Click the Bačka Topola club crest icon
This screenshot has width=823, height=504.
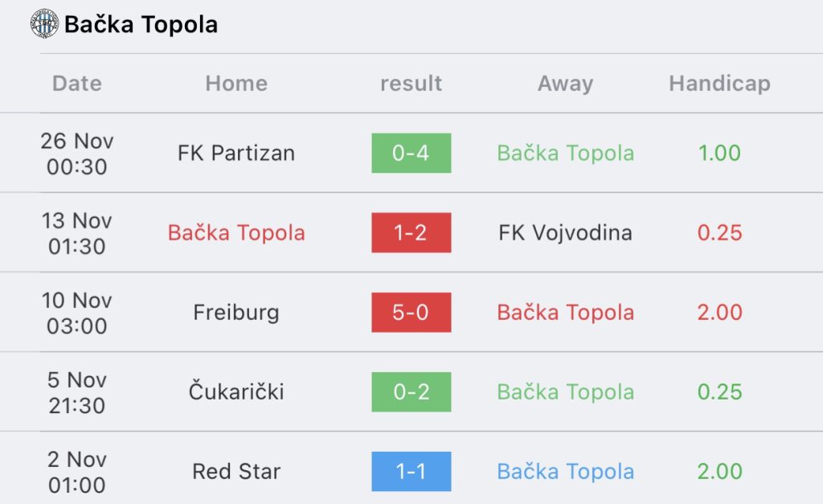pyautogui.click(x=44, y=24)
